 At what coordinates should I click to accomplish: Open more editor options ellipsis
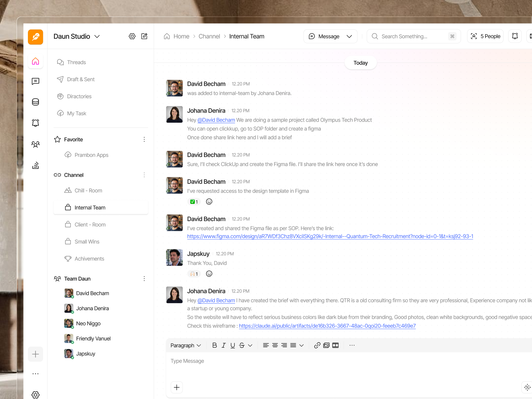pos(352,345)
